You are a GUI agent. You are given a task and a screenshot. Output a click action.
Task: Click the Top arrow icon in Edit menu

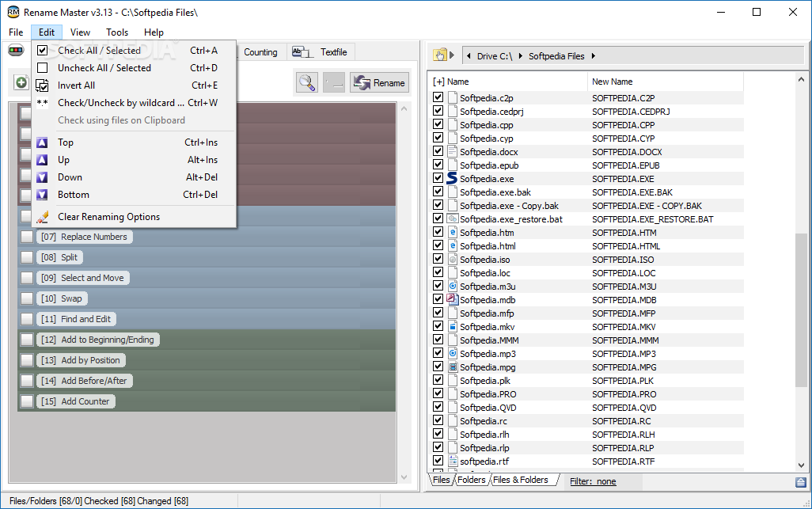point(43,142)
